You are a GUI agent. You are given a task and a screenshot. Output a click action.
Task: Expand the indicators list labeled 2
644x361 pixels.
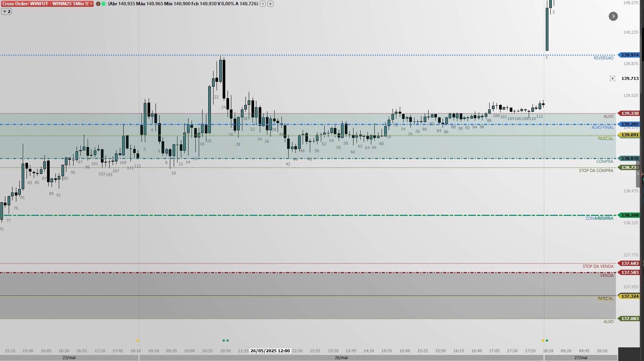tap(6, 11)
